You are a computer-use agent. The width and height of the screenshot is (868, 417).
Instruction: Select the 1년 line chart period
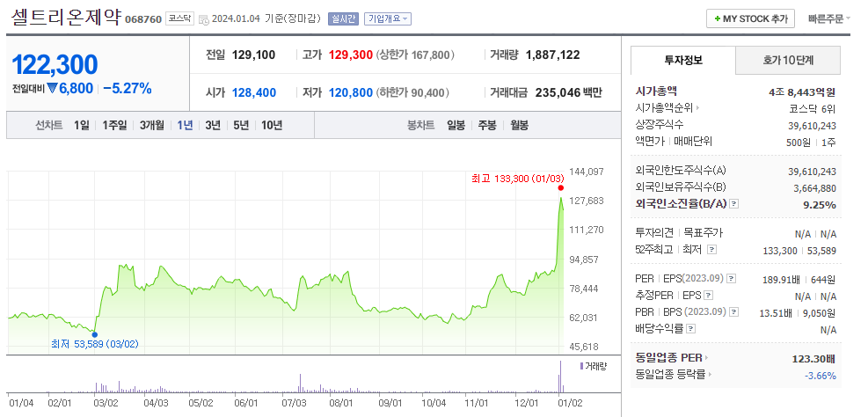click(x=185, y=125)
